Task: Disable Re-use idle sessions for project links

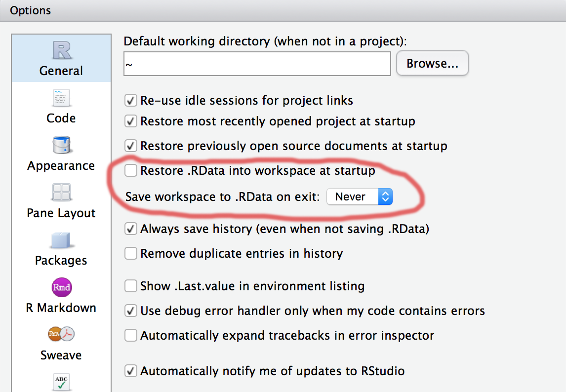Action: click(131, 101)
